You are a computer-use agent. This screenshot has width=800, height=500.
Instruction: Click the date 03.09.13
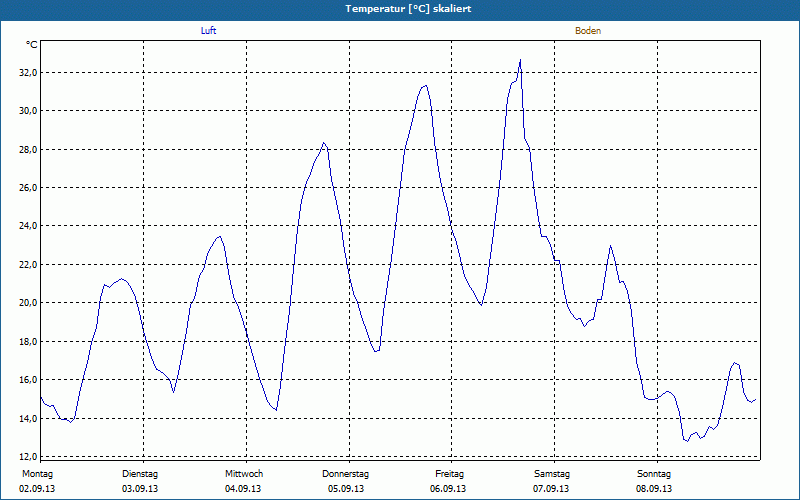point(140,489)
